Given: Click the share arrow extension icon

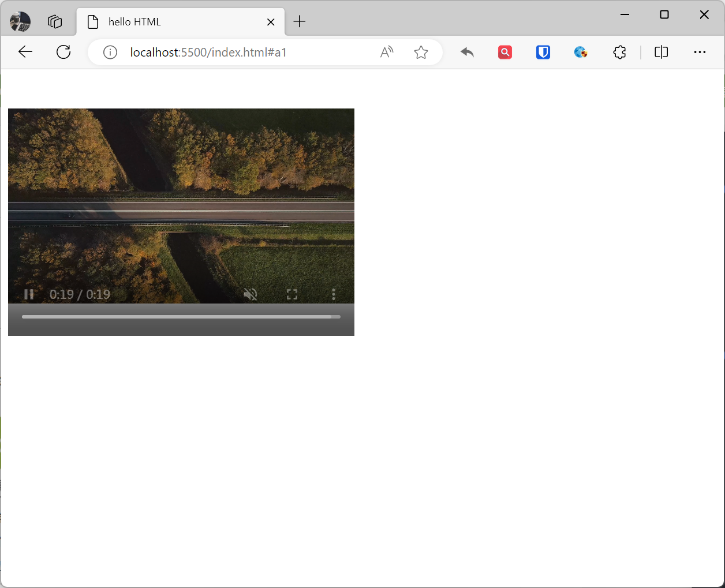Looking at the screenshot, I should tap(467, 53).
